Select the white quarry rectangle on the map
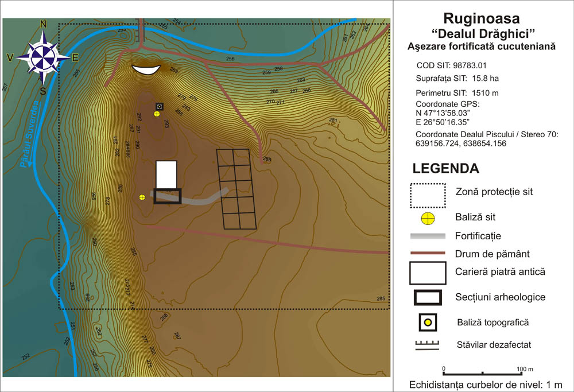Viewport: 574px width, 392px height. pyautogui.click(x=166, y=174)
